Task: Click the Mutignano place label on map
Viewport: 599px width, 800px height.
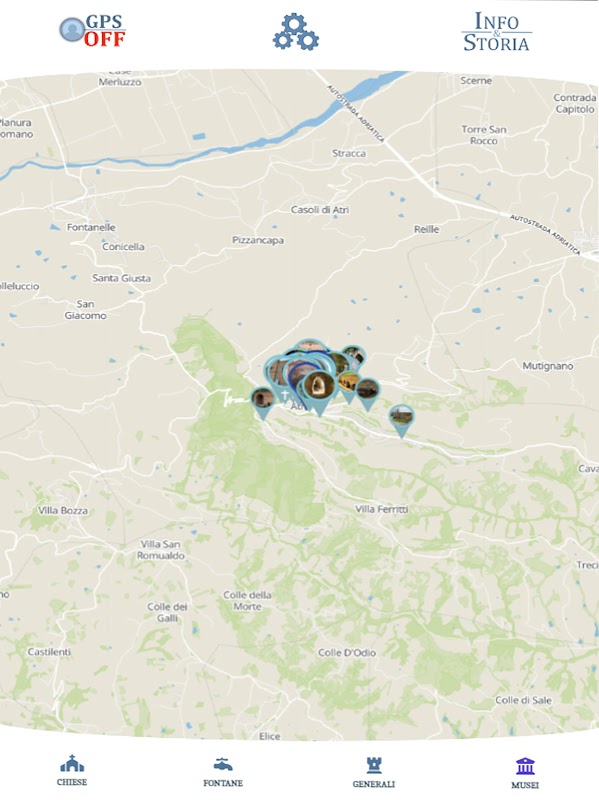Action: click(547, 366)
